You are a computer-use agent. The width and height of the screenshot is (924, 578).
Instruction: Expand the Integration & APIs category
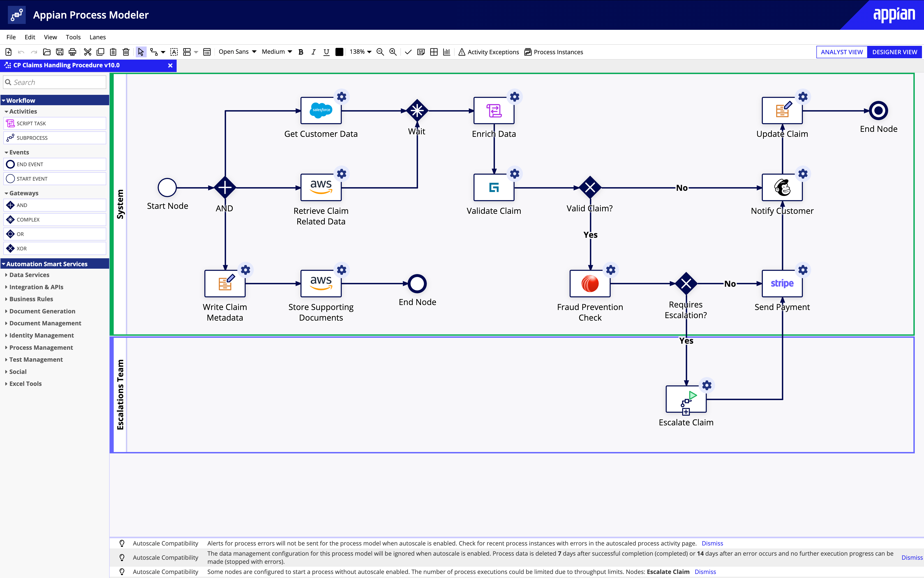coord(36,287)
